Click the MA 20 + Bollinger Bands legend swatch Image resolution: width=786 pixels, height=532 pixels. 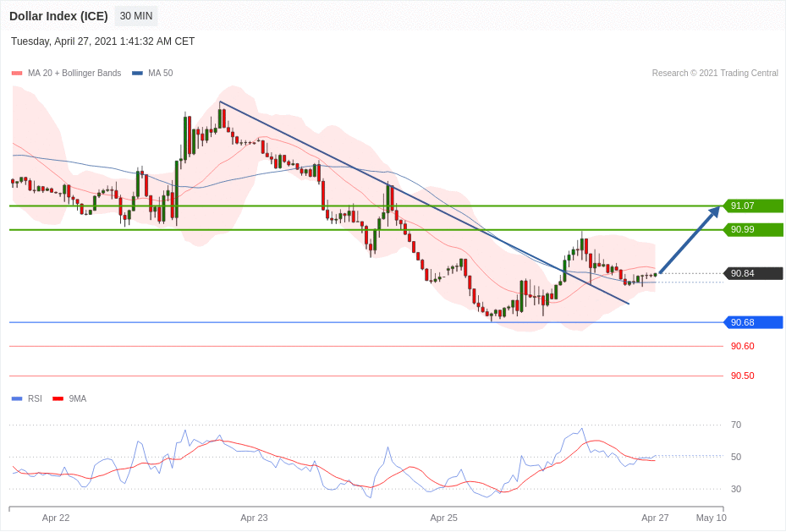point(17,74)
